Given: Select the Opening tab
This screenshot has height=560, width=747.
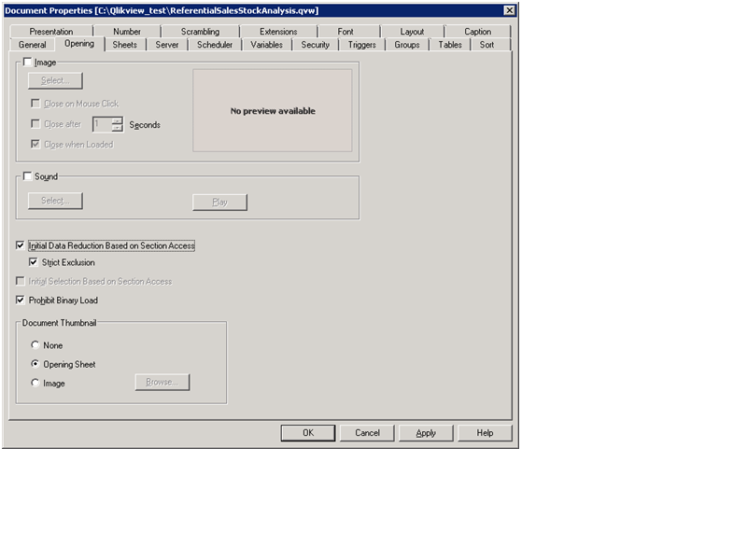Looking at the screenshot, I should point(79,44).
